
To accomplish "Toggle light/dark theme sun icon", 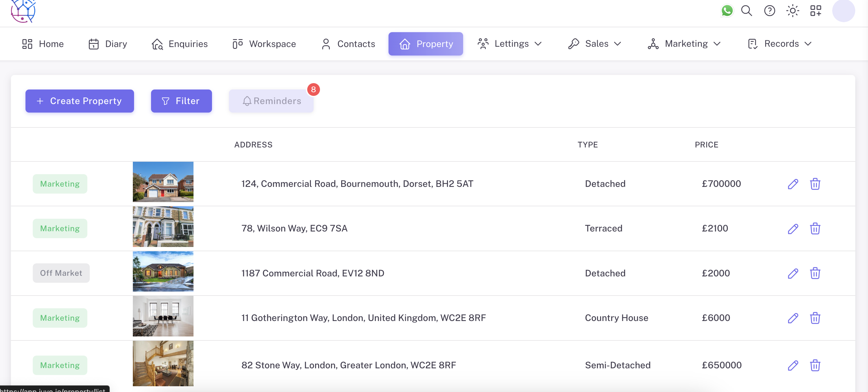I will 792,11.
